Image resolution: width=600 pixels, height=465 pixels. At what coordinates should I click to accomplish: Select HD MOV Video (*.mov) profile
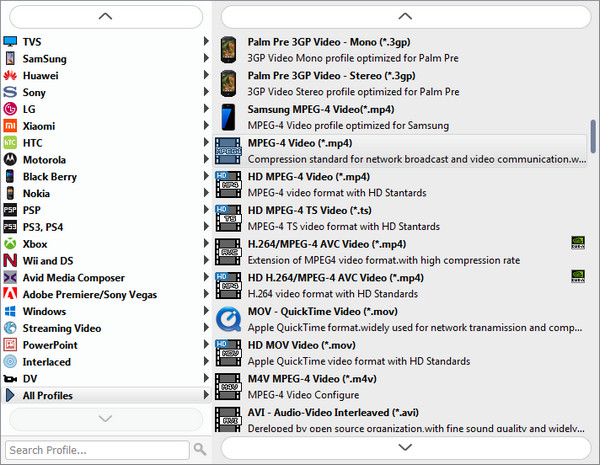pos(400,353)
